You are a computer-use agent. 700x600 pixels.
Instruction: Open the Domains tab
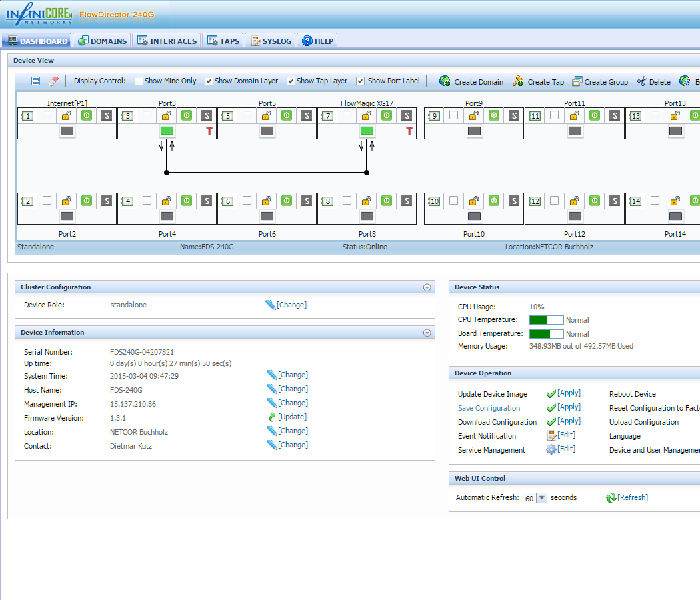point(102,41)
